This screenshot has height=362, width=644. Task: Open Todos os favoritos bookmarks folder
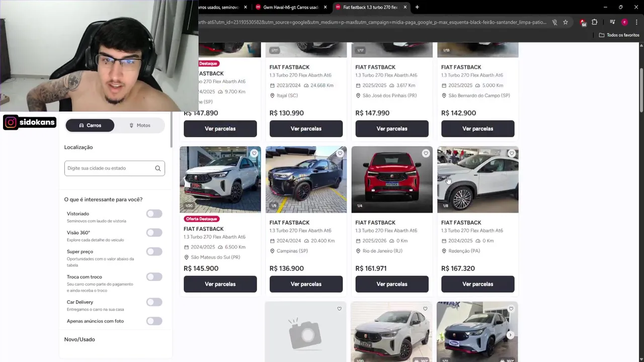(619, 35)
